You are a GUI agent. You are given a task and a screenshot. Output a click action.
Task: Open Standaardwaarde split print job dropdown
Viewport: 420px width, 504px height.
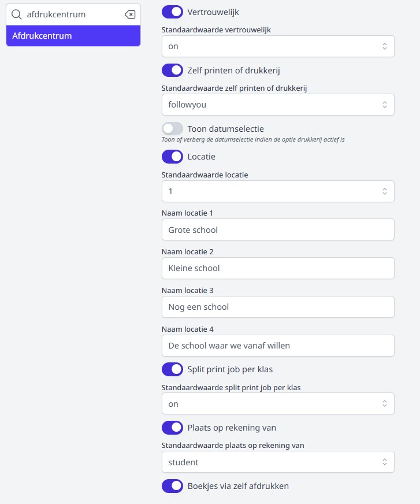point(278,404)
